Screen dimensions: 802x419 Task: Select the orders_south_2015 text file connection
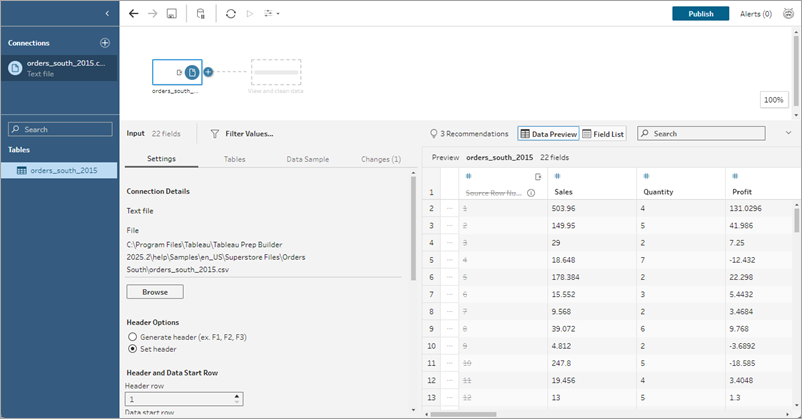[x=59, y=68]
